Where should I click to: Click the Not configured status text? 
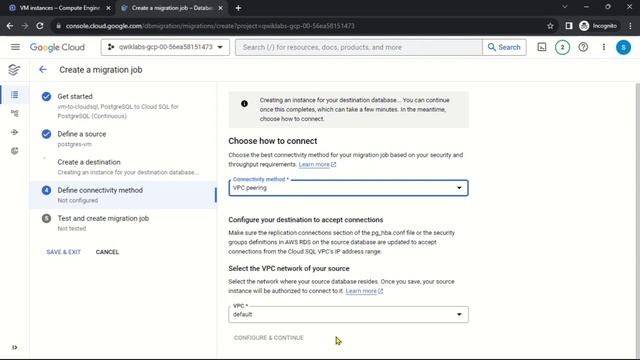coord(78,200)
